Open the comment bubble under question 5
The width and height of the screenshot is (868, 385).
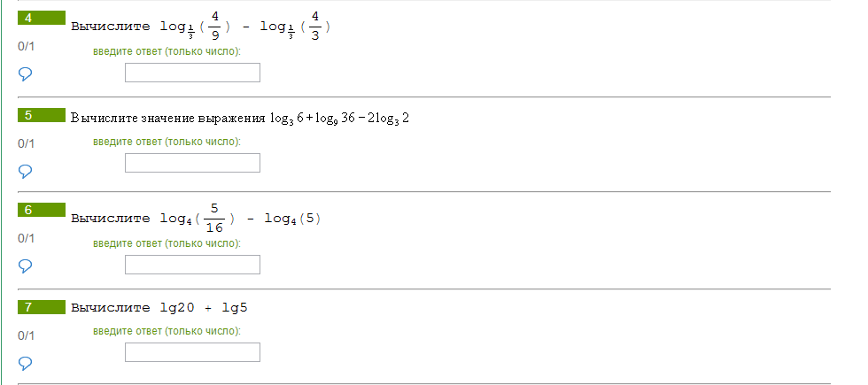click(x=26, y=170)
